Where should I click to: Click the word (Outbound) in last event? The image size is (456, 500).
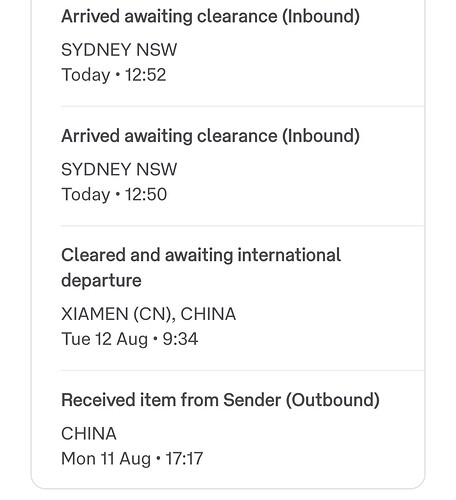click(x=333, y=400)
